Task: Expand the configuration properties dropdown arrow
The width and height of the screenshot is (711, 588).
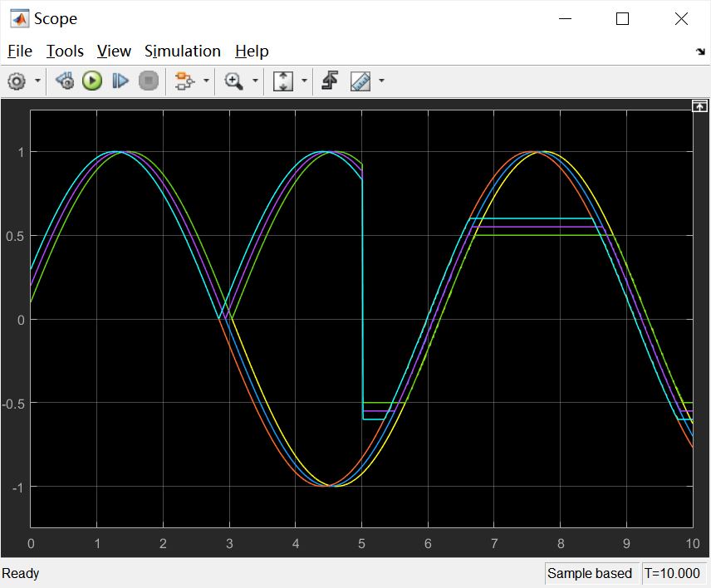Action: pyautogui.click(x=37, y=81)
